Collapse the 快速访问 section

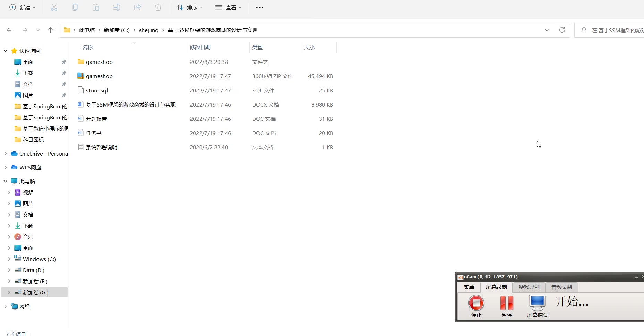click(x=6, y=51)
